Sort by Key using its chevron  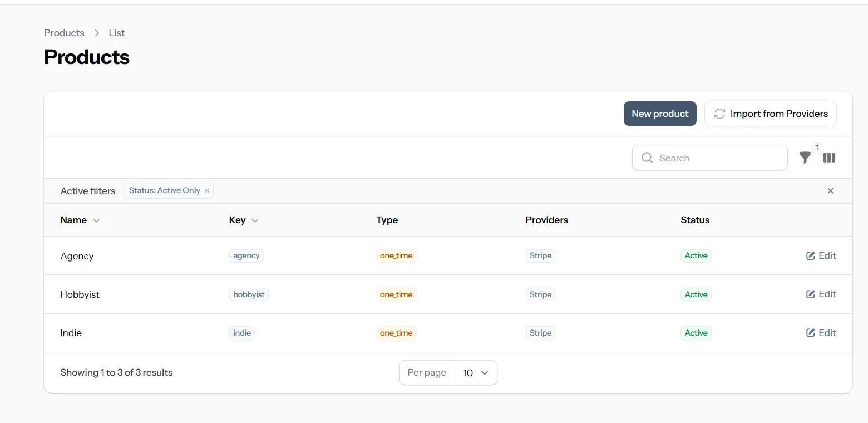(255, 220)
